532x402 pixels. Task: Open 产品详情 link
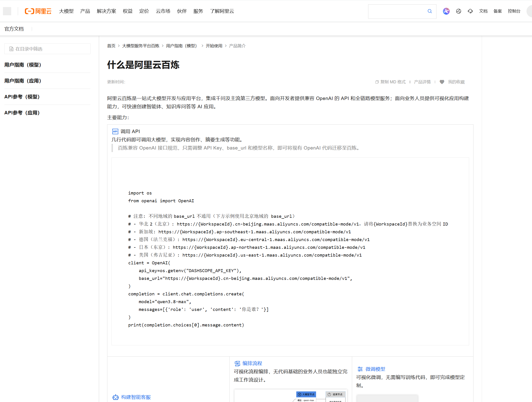pos(422,82)
